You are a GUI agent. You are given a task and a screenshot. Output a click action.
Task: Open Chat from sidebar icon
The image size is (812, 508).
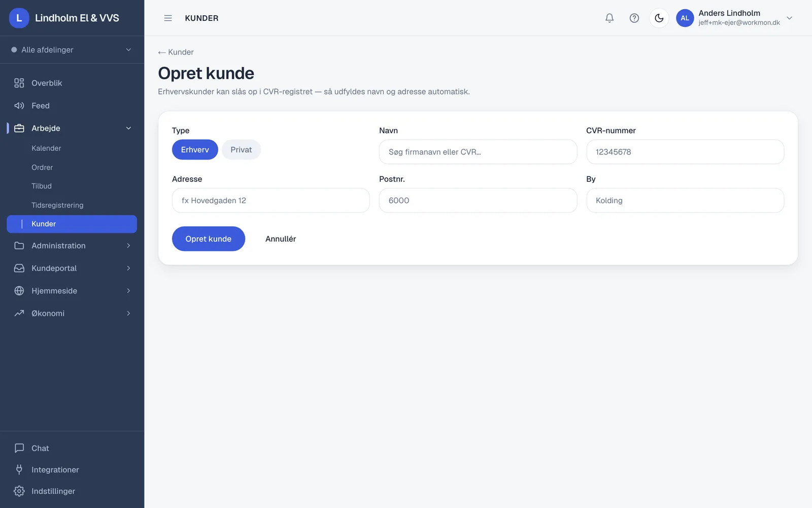pos(19,448)
